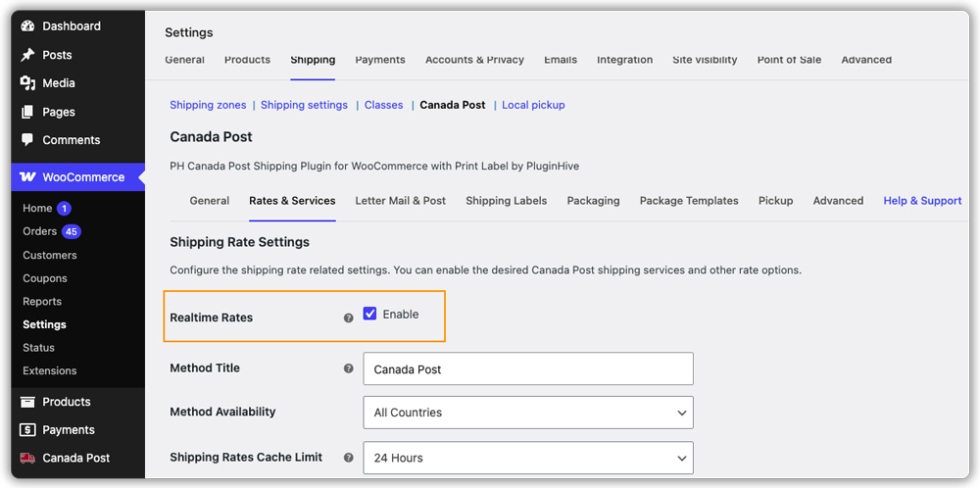Open the Products settings tab
Image resolution: width=980 pixels, height=488 pixels.
point(248,60)
